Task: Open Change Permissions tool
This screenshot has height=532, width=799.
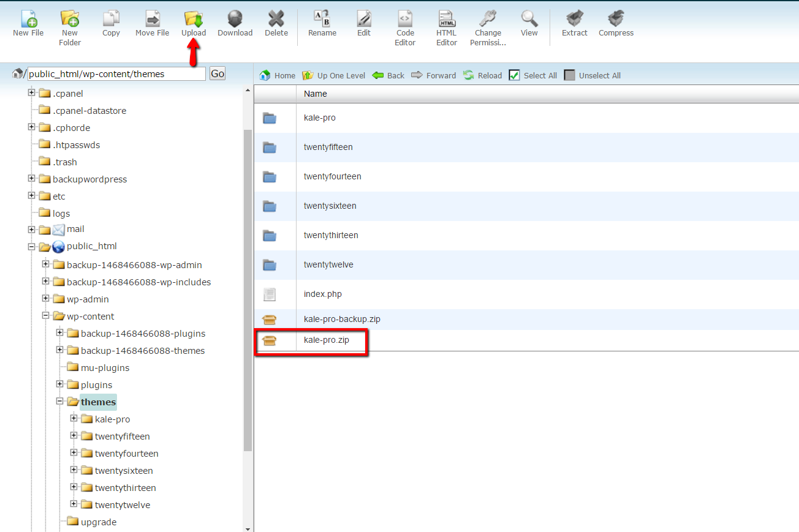Action: [x=488, y=28]
